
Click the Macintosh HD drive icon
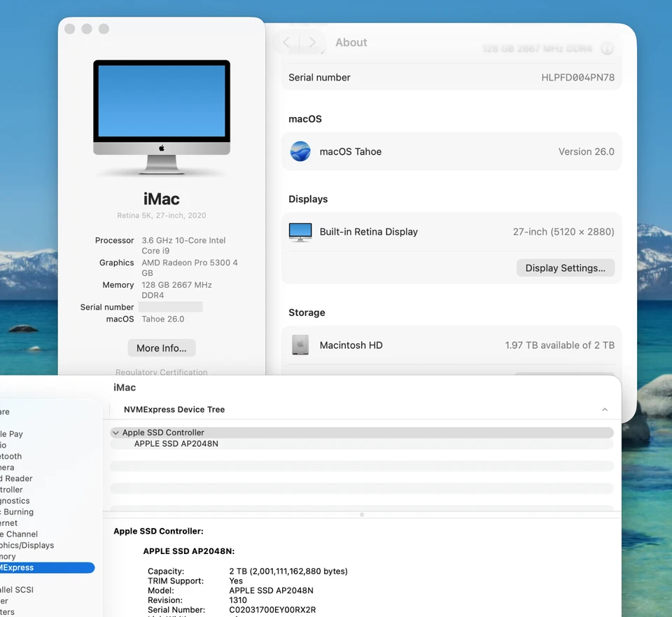click(x=300, y=345)
